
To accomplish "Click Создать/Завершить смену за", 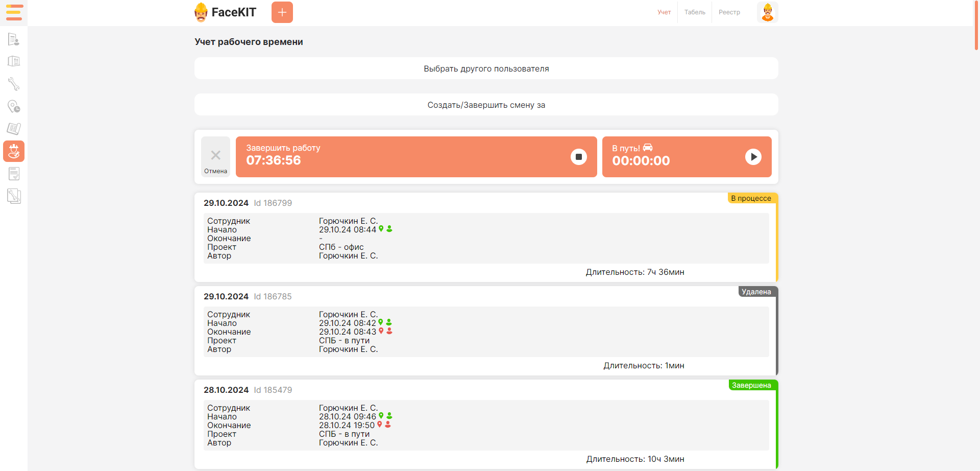I will pos(486,105).
